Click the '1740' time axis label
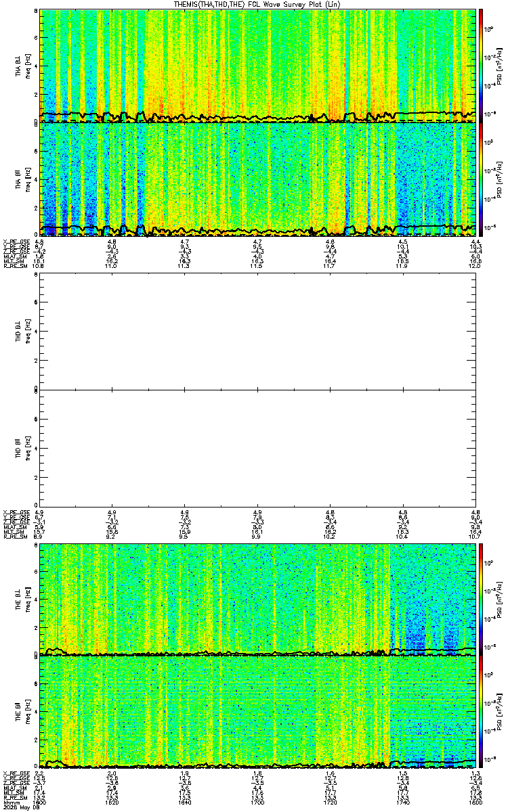This screenshot has width=508, height=812. click(x=404, y=801)
